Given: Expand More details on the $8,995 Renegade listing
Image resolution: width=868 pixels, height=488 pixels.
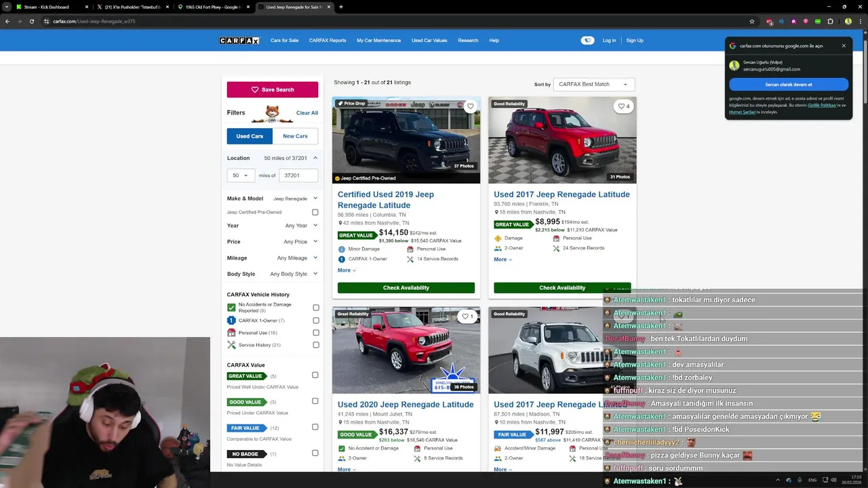Looking at the screenshot, I should (x=502, y=260).
